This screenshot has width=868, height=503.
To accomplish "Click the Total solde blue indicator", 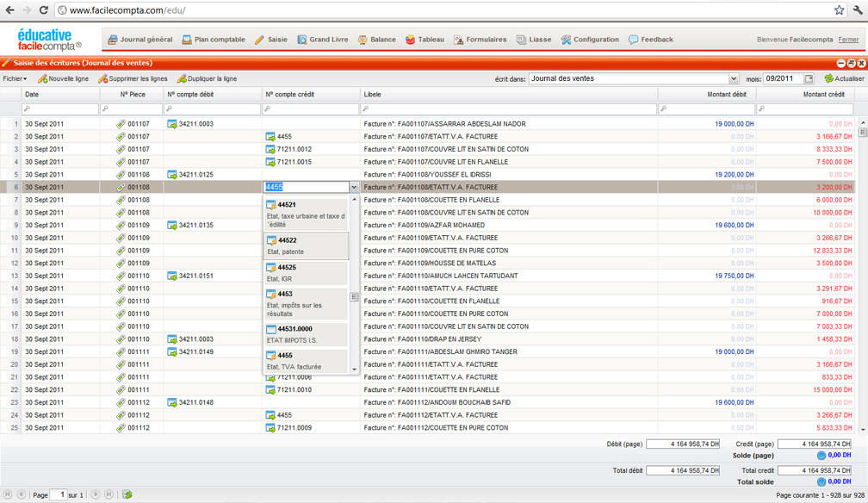I will pos(821,482).
